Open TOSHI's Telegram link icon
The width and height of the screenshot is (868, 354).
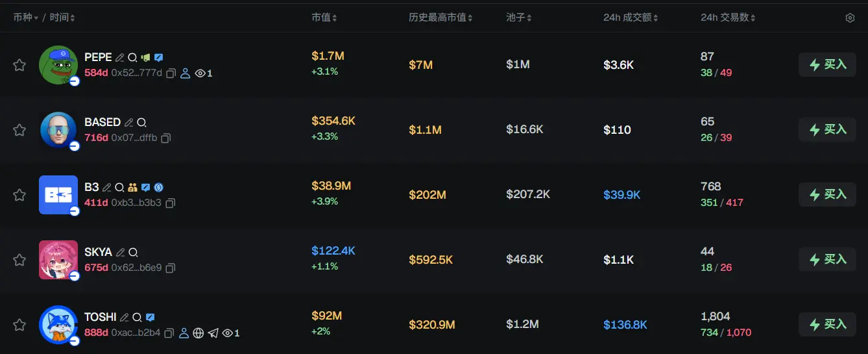(213, 333)
